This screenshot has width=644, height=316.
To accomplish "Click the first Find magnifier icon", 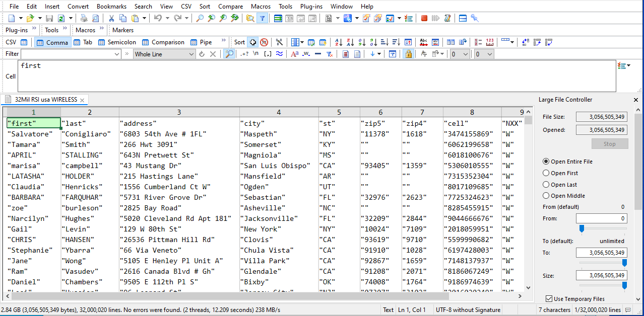I will click(200, 18).
